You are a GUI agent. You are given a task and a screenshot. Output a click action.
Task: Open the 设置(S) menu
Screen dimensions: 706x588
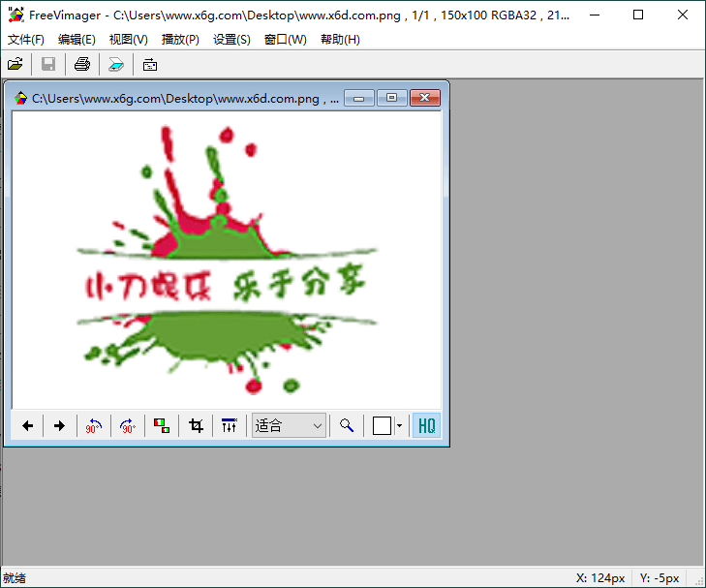tap(231, 40)
